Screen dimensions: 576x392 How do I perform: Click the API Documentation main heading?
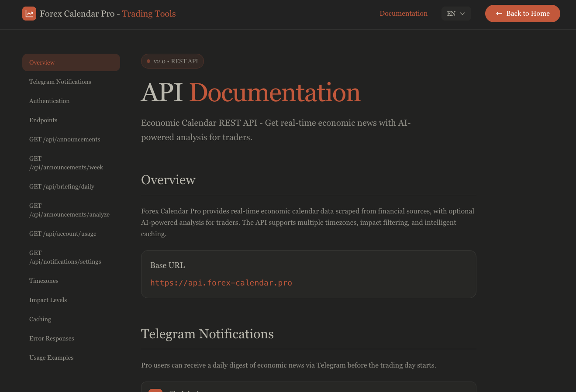(x=251, y=93)
